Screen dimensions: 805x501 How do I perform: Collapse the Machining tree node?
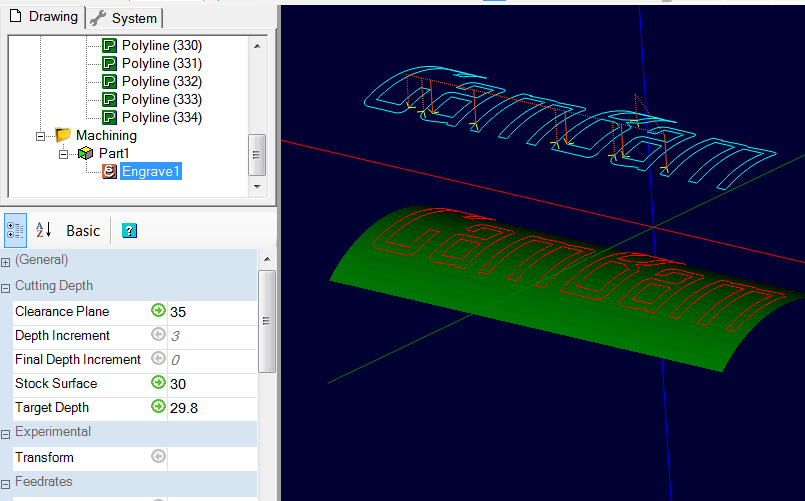click(x=41, y=136)
